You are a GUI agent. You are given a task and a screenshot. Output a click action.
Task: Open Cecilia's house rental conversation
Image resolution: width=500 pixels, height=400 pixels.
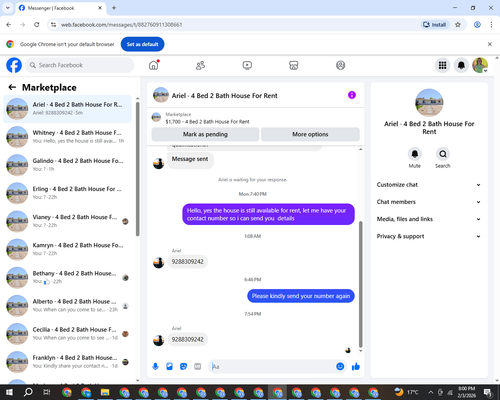[x=68, y=334]
